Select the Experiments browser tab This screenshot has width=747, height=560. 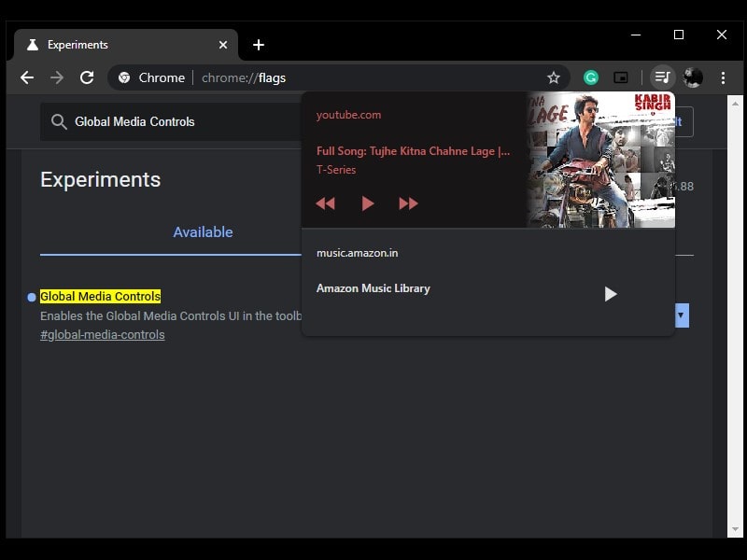point(126,45)
